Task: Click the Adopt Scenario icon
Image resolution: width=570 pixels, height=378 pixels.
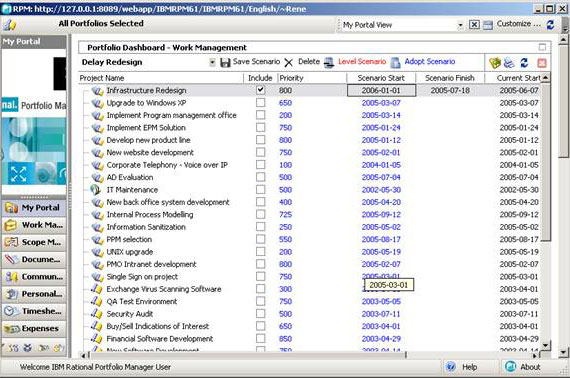Action: click(x=396, y=63)
